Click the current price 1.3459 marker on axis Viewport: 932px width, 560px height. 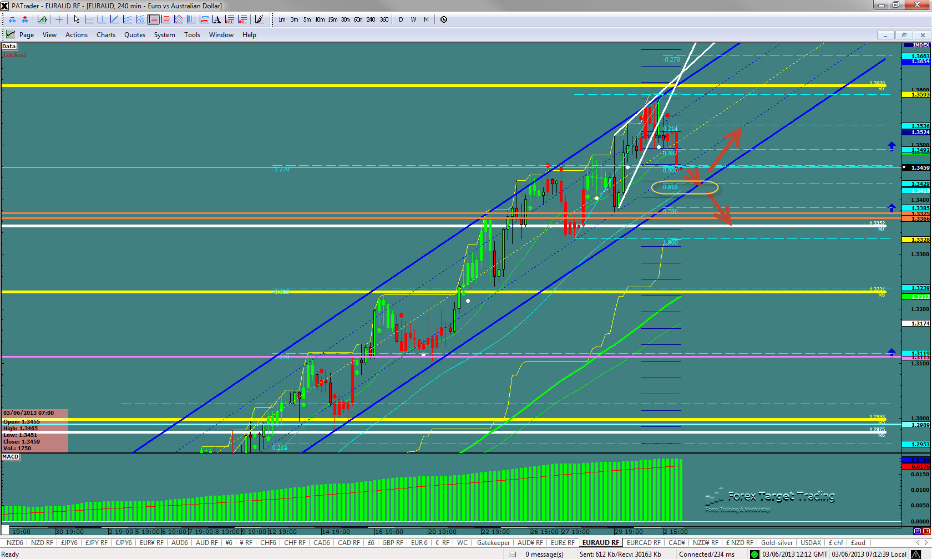(x=916, y=167)
